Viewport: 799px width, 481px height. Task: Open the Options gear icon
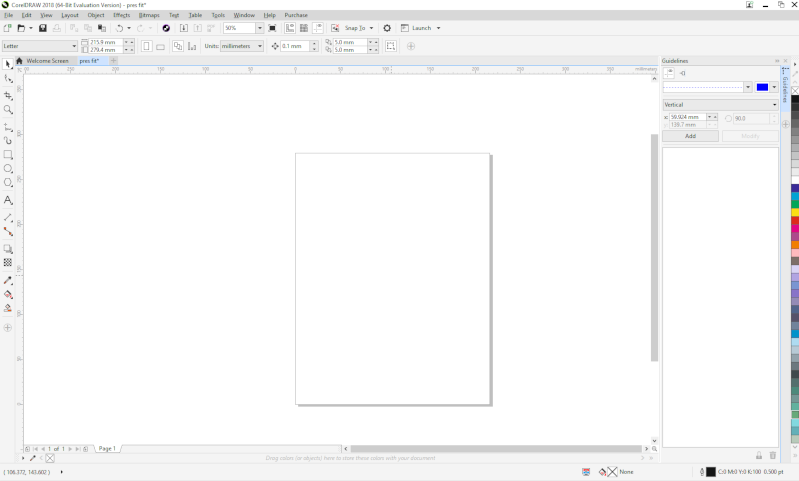387,28
